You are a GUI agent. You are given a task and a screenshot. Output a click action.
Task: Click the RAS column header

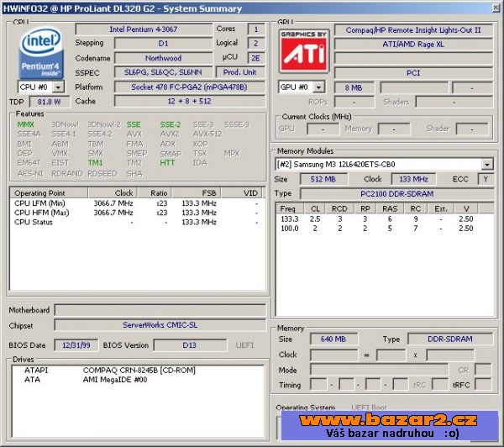click(x=390, y=208)
